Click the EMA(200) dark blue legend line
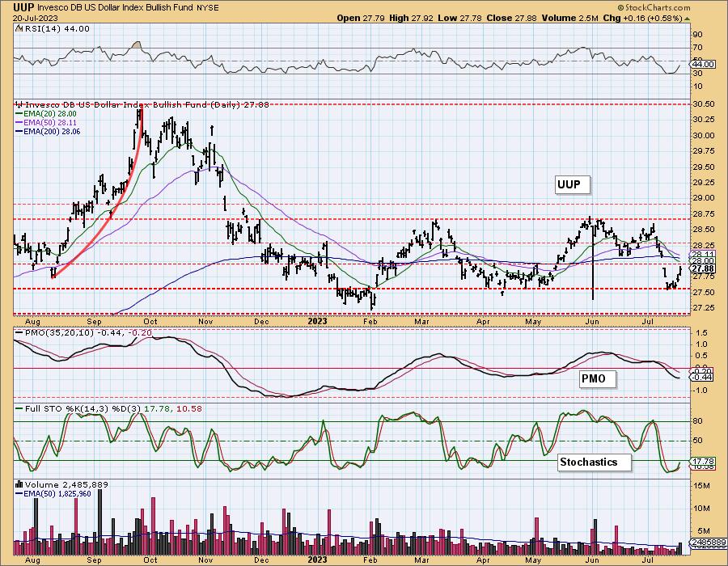728x566 pixels. pos(19,131)
